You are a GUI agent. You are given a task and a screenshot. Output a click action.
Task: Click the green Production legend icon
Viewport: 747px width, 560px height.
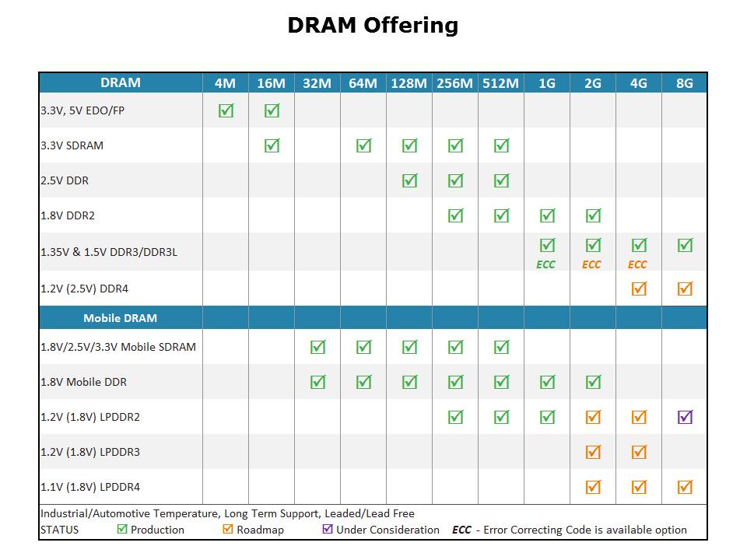pyautogui.click(x=121, y=530)
